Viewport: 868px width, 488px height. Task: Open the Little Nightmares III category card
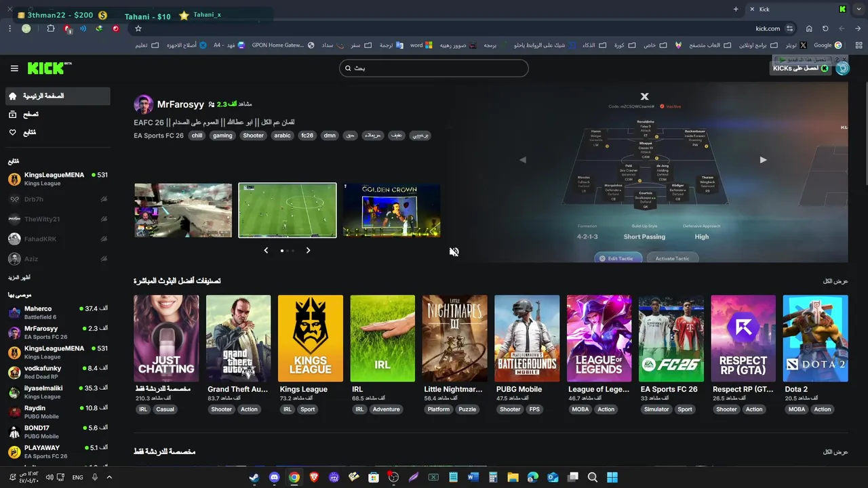click(454, 338)
